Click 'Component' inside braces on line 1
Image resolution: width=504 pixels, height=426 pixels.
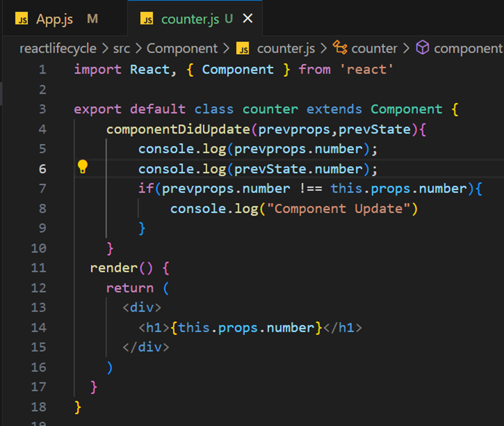pos(238,70)
